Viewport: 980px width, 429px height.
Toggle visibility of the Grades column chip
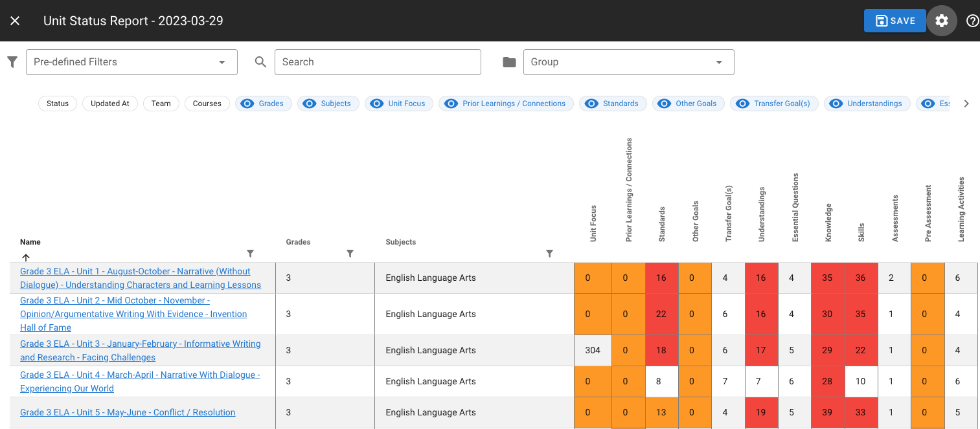point(264,104)
